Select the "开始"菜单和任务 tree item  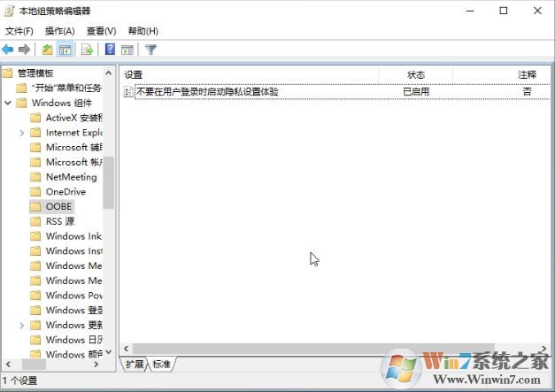[66, 88]
